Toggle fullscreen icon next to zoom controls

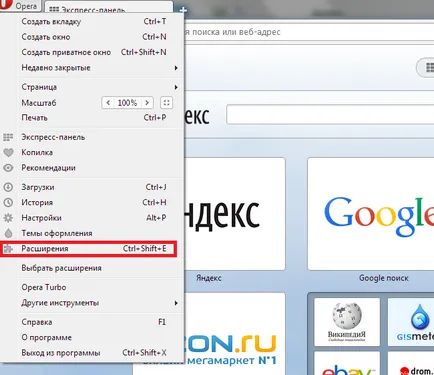(166, 103)
